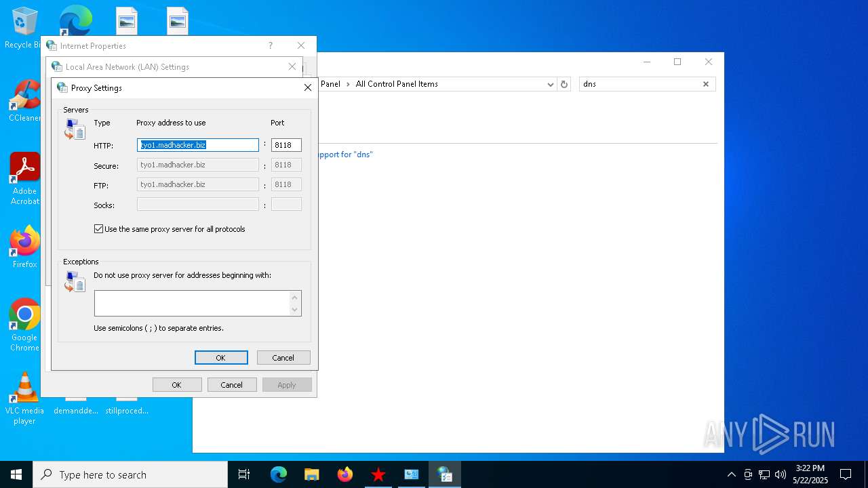Select the Internet Properties taskbar item

[445, 474]
